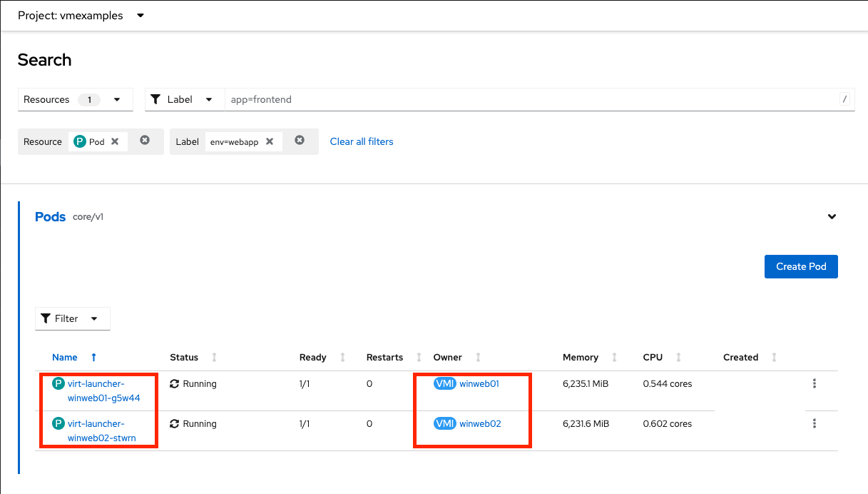This screenshot has height=494, width=868.
Task: Open the Filter dropdown above the pod table
Action: 72,318
